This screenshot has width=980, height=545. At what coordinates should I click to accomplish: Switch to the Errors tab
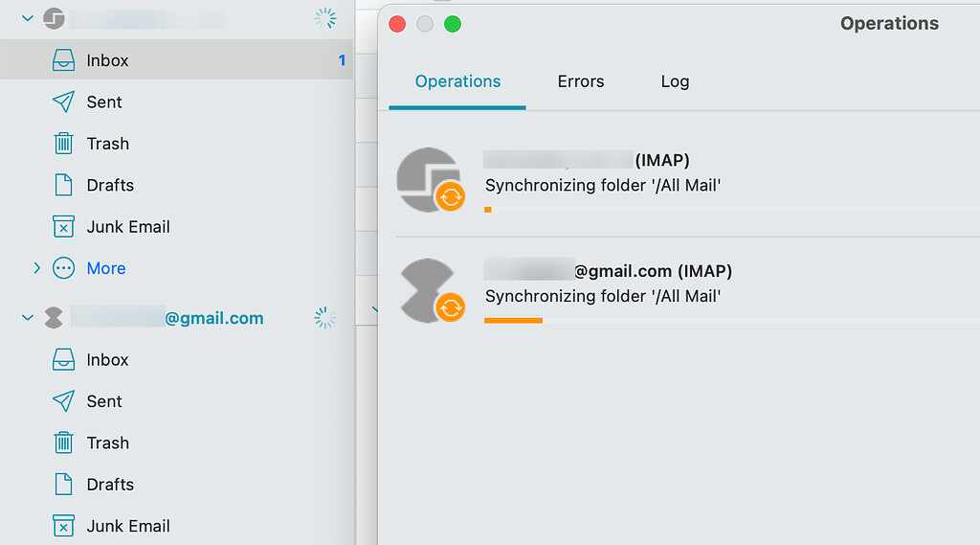point(580,81)
